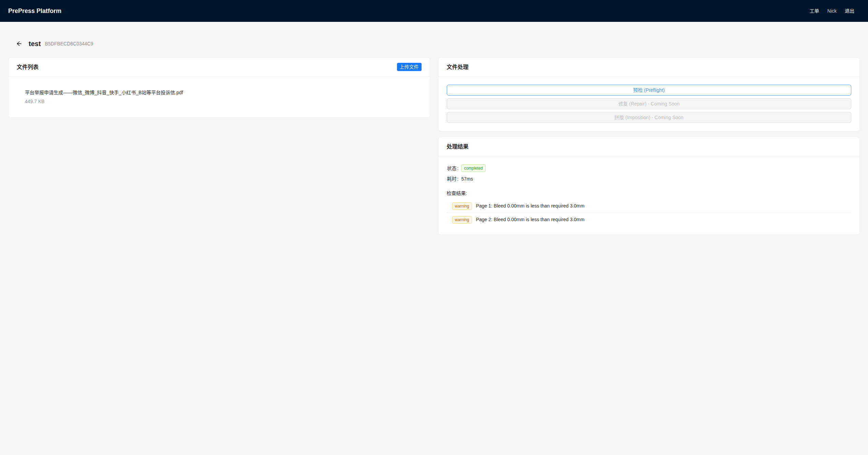The image size is (868, 455).
Task: Run the 预检 (Preflight) check
Action: (648, 90)
